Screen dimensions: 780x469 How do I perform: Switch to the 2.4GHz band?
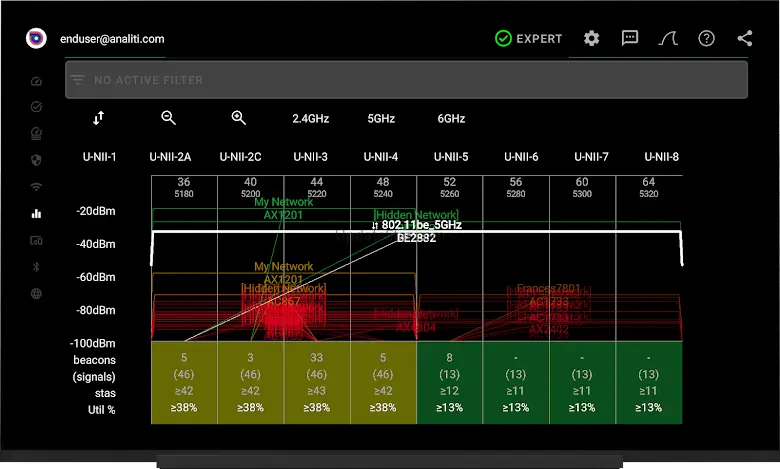click(x=310, y=118)
